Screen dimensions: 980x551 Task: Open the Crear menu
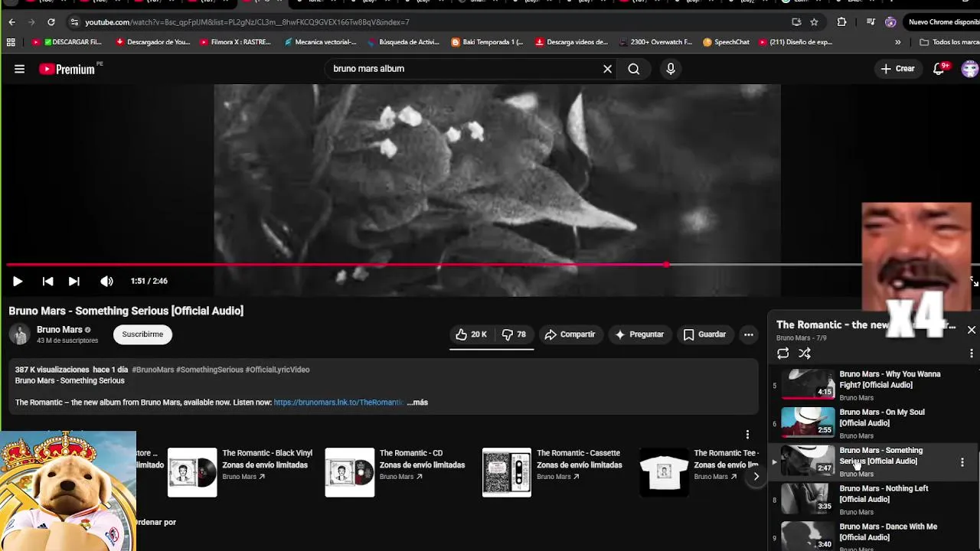897,69
